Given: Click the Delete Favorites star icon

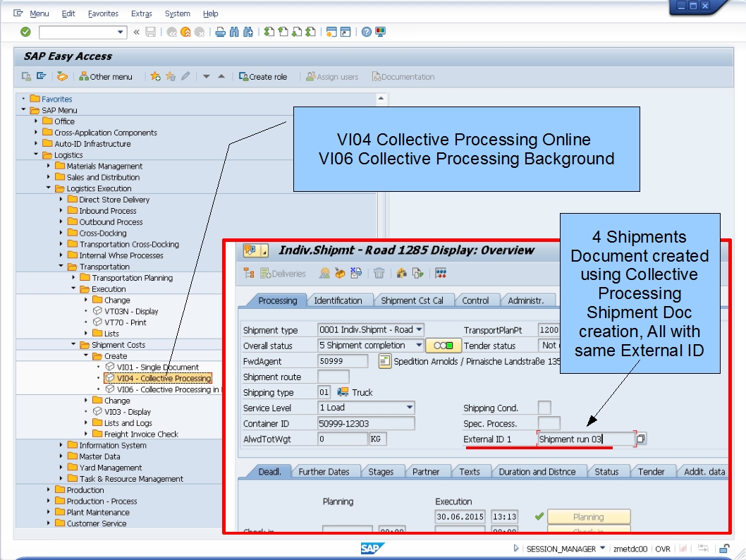Looking at the screenshot, I should click(x=171, y=77).
